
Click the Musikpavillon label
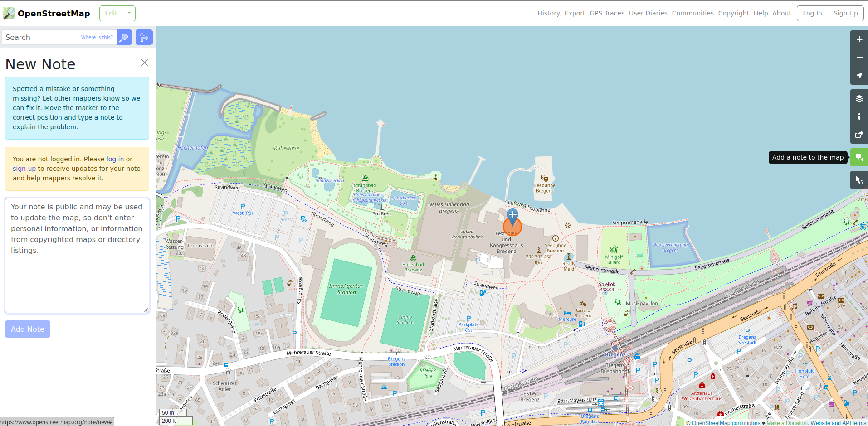(642, 304)
